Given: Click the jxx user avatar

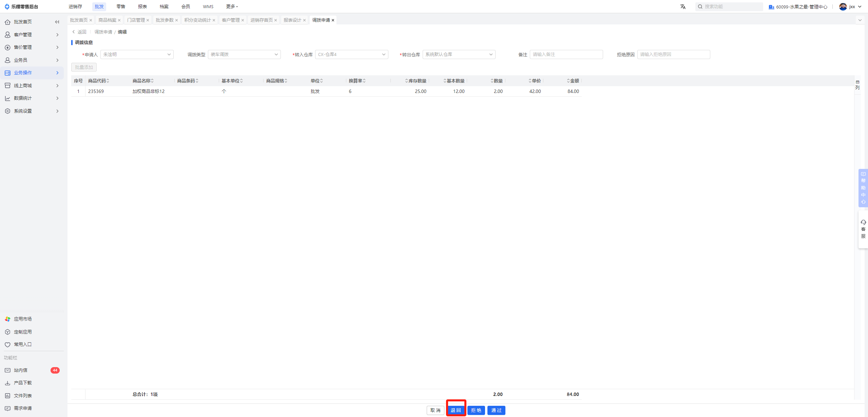Looking at the screenshot, I should point(843,6).
